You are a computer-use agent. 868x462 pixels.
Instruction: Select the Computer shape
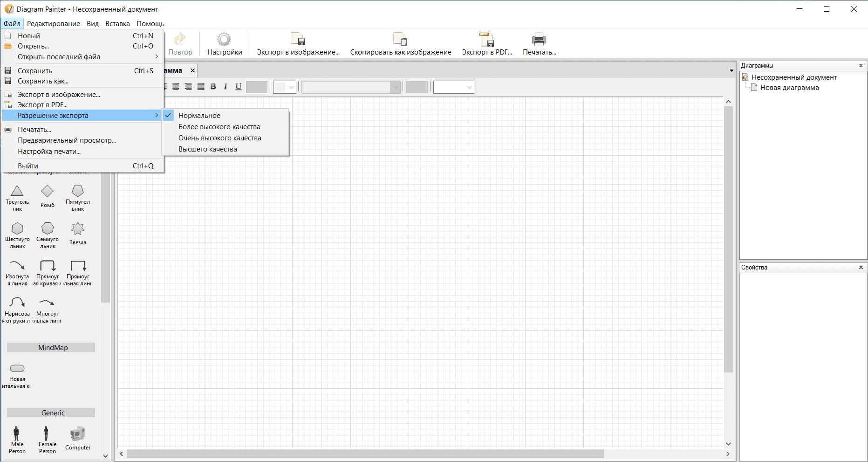pos(78,438)
